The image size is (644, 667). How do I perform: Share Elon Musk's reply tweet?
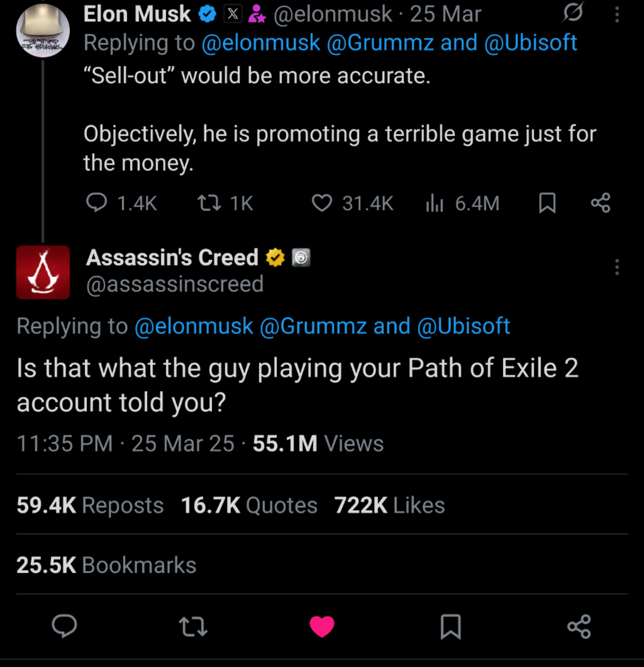(601, 203)
